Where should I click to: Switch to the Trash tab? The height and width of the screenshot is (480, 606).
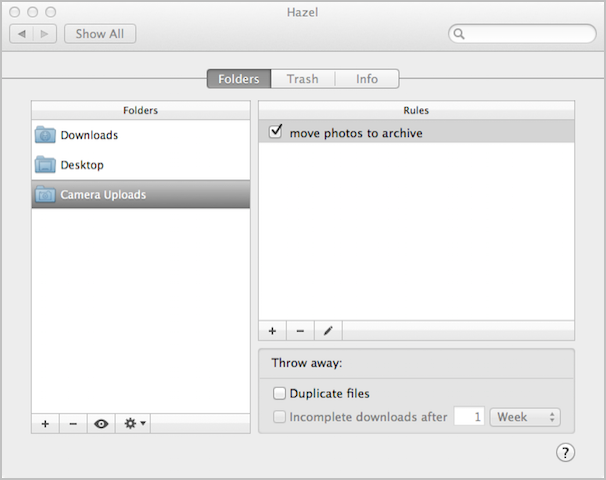[303, 79]
